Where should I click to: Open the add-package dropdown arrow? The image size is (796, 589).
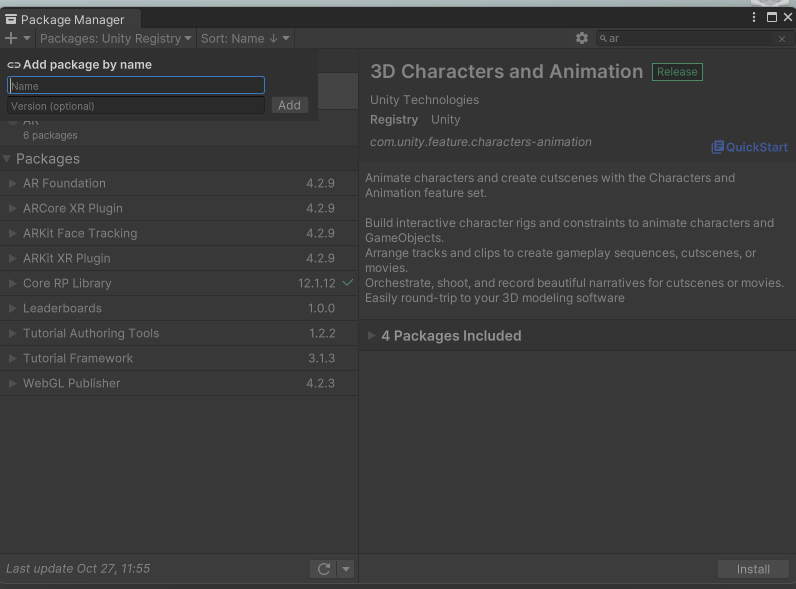[x=27, y=39]
